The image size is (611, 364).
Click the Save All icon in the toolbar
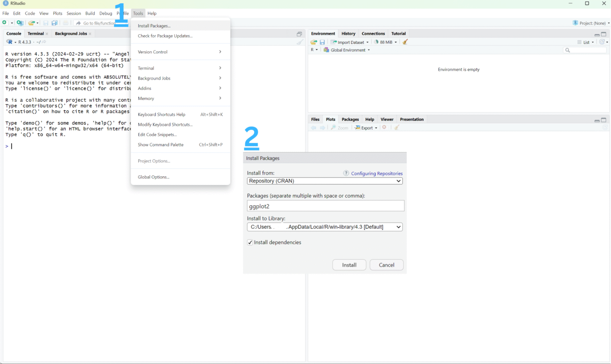54,23
